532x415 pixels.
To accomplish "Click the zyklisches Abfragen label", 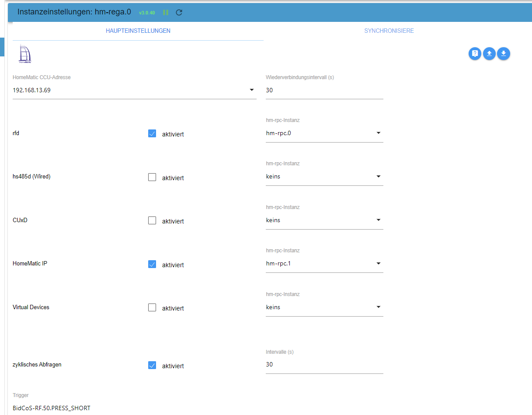I will click(37, 364).
